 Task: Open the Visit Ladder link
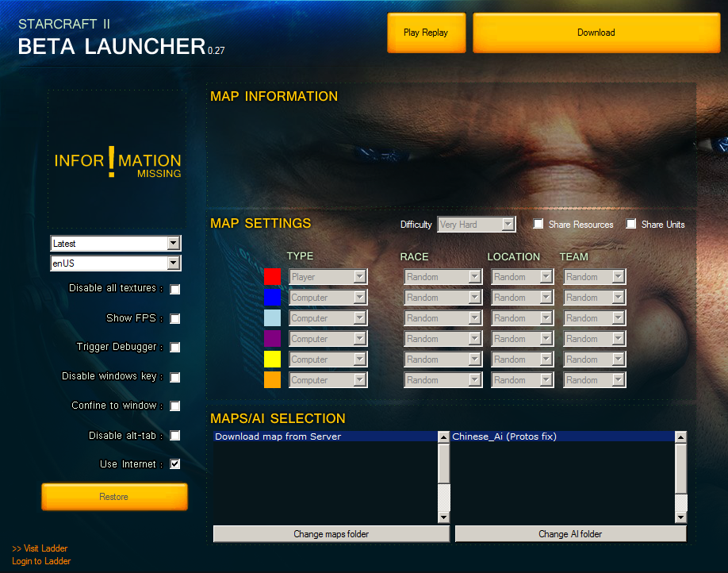[x=40, y=548]
